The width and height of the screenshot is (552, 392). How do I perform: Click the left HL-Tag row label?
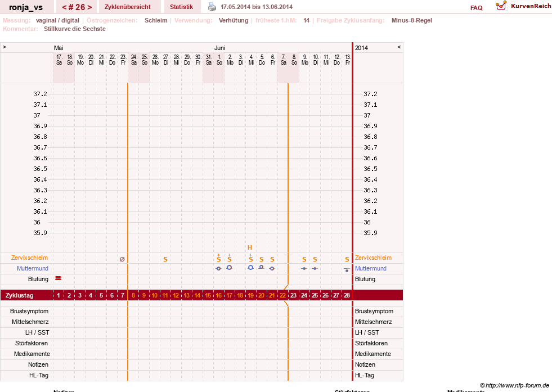[x=39, y=375]
